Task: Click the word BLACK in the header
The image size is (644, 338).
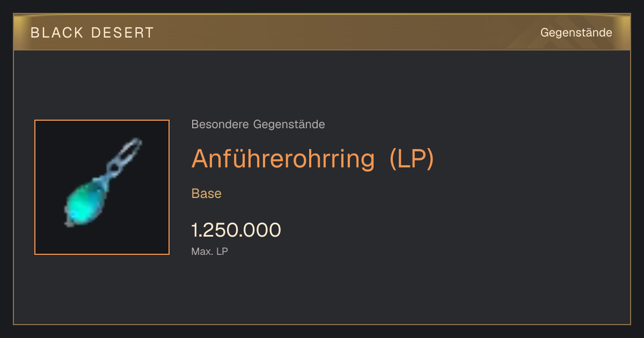Action: point(57,33)
